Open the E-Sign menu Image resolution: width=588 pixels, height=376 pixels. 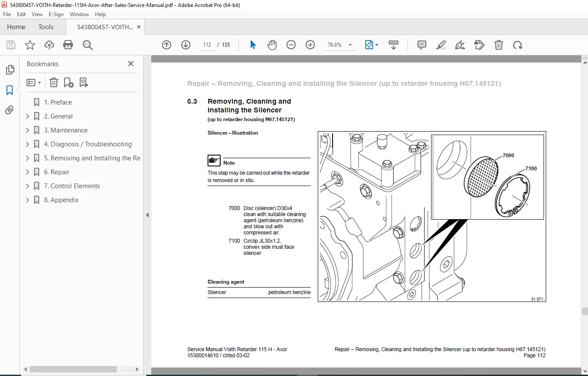[56, 14]
